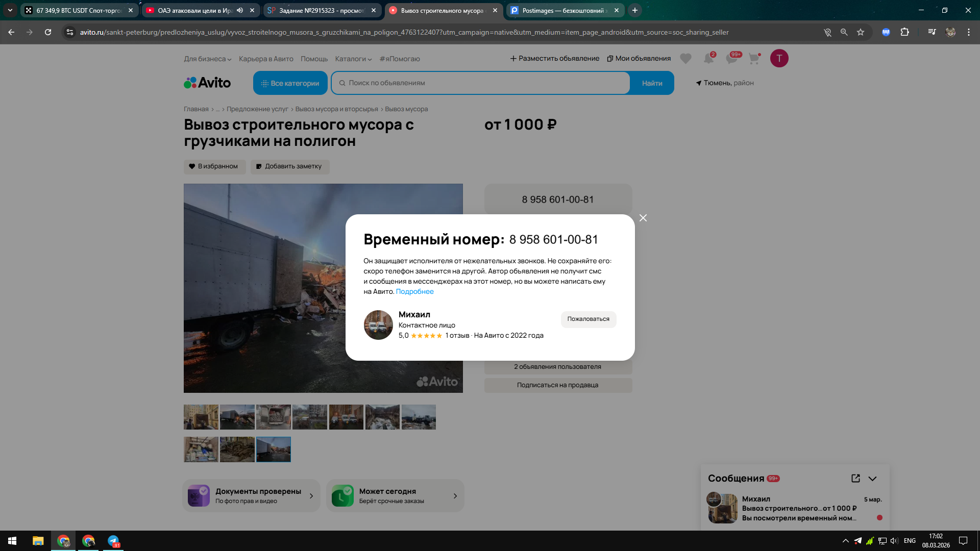Close the temporary number popup

(x=643, y=218)
